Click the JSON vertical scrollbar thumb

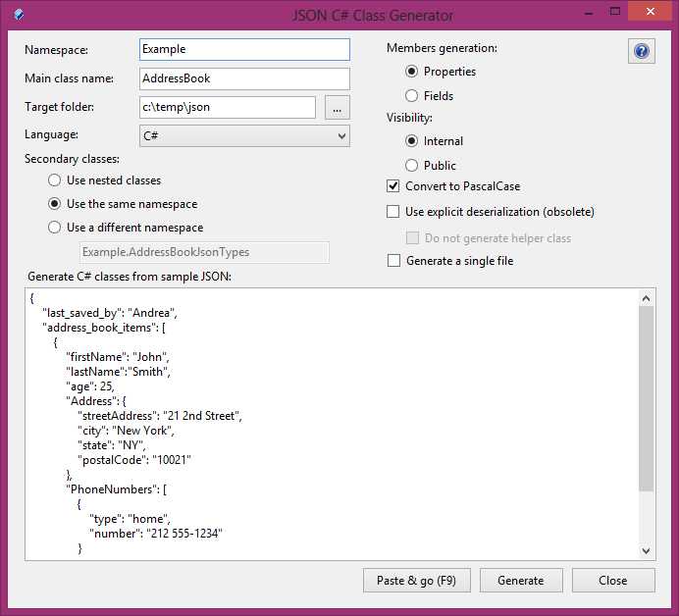tap(646, 398)
